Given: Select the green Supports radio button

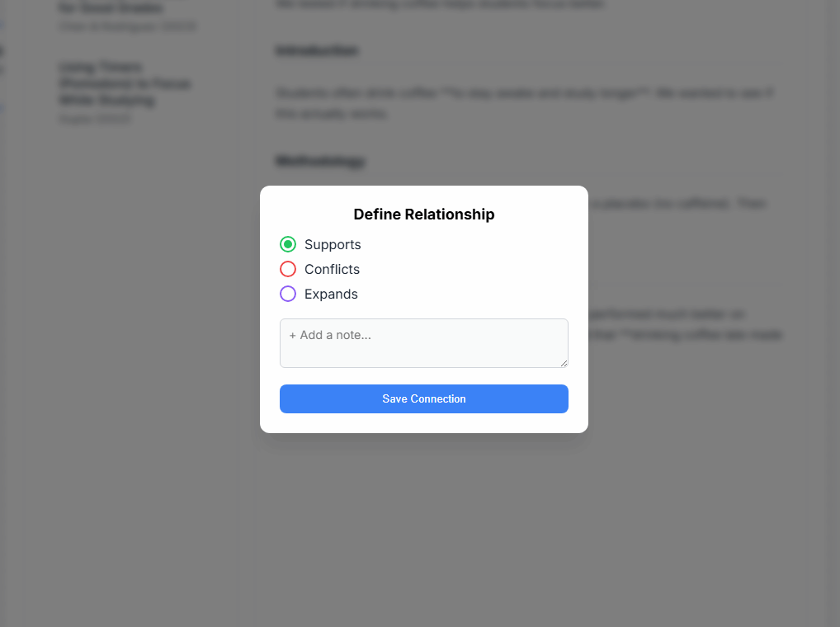Looking at the screenshot, I should (x=288, y=244).
